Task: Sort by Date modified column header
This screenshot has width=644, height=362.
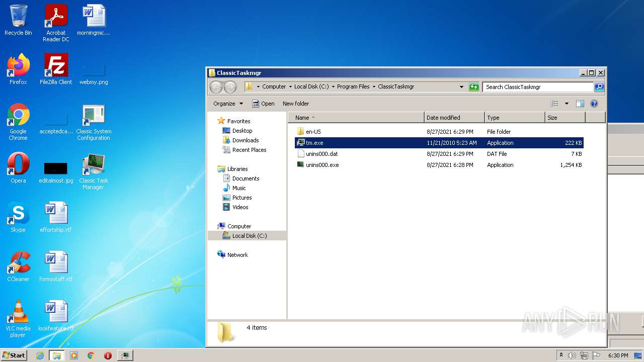Action: [x=454, y=118]
